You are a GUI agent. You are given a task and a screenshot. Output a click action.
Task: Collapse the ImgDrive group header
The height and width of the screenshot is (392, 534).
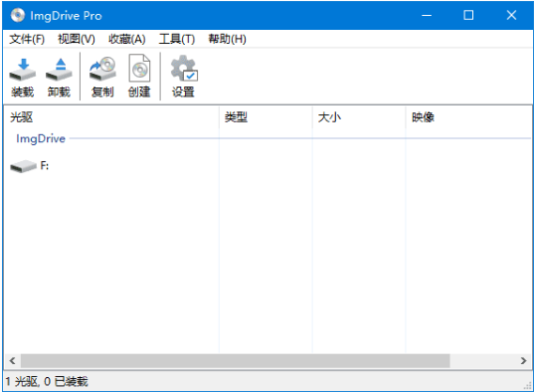coord(41,138)
